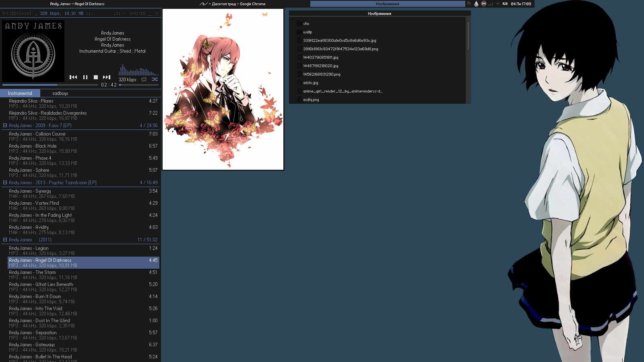Screen dimensions: 644x362
Task: Select track Bullet In The Head
Action: (x=83, y=358)
